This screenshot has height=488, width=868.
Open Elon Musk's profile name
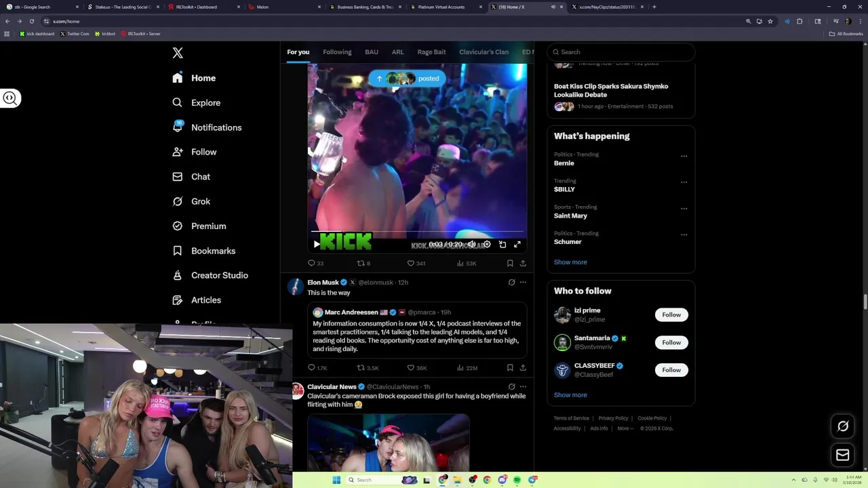point(323,283)
